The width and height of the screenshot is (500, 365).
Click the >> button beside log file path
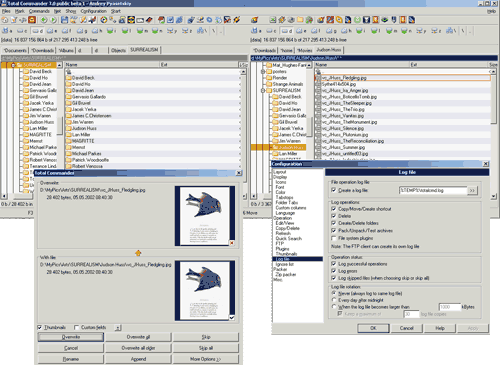472,190
